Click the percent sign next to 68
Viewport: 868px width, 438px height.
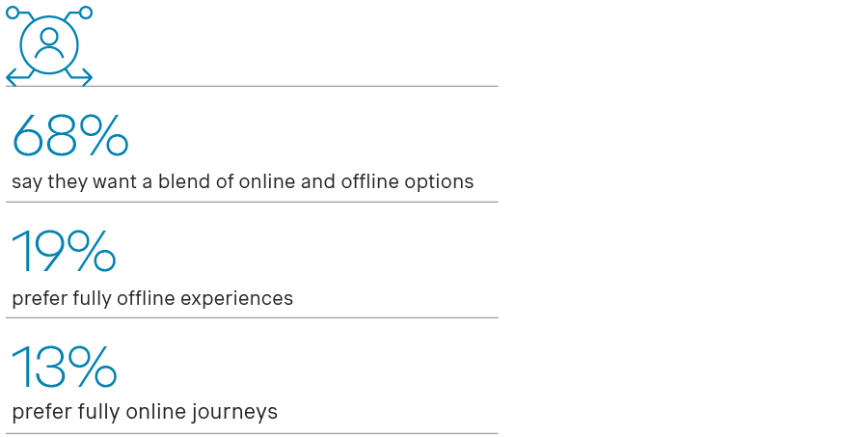point(104,136)
